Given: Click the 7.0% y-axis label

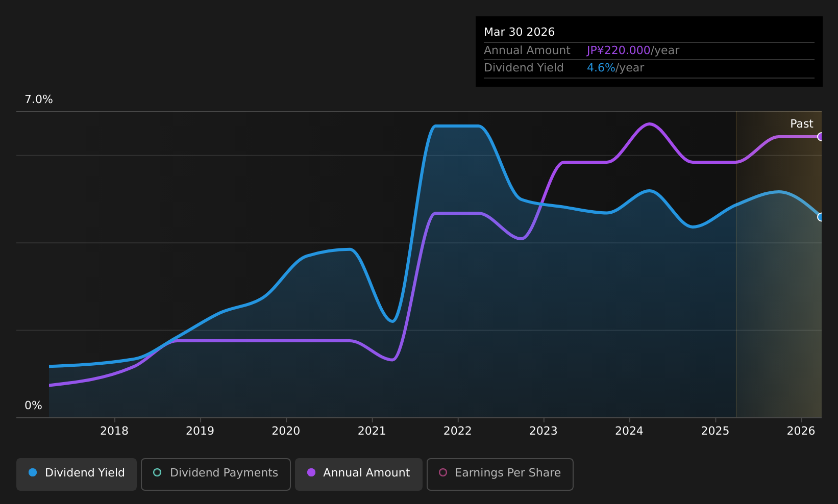Looking at the screenshot, I should click(x=39, y=99).
